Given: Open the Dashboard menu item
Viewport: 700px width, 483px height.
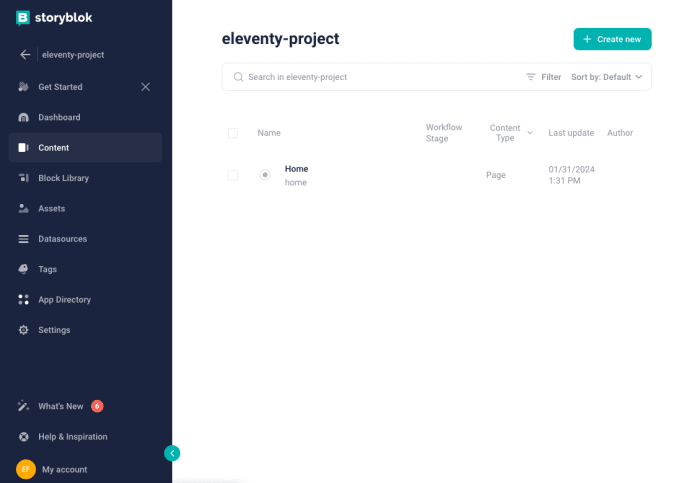Looking at the screenshot, I should point(85,117).
